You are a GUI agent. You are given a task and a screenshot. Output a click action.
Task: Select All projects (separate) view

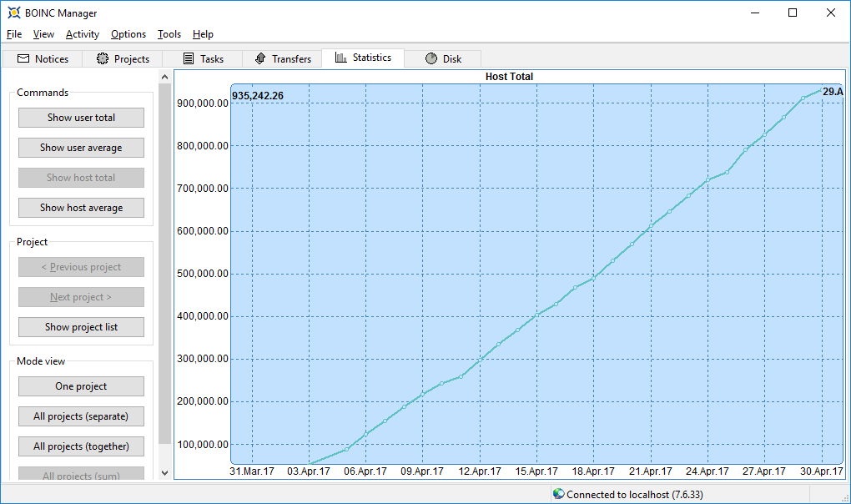[x=82, y=416]
